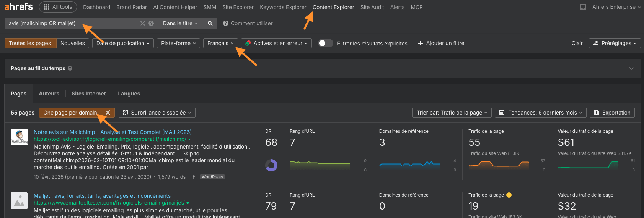The height and width of the screenshot is (218, 644).
Task: Click the Exportation button
Action: 612,113
